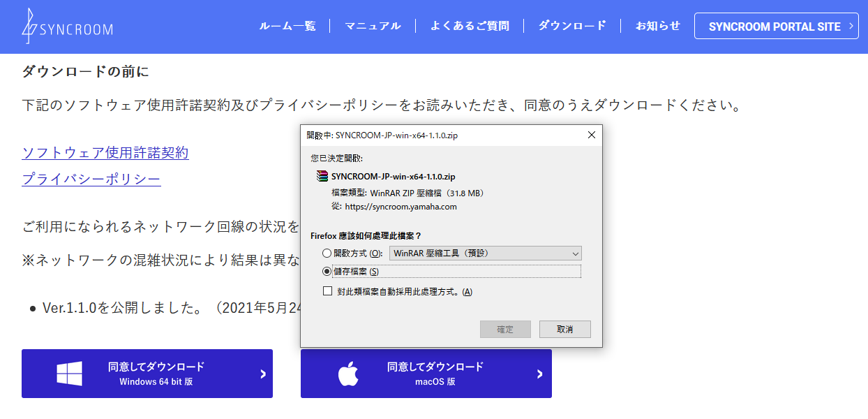The height and width of the screenshot is (419, 868).
Task: Close the file download dialog
Action: tap(592, 135)
